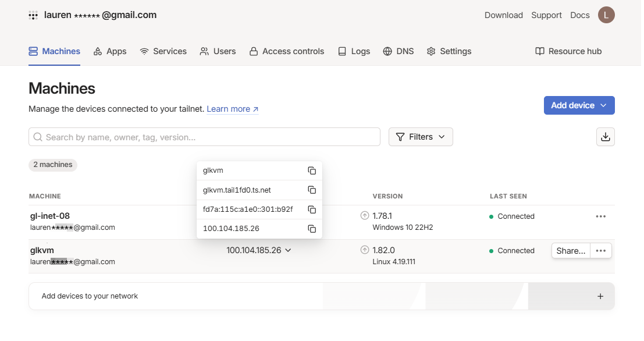This screenshot has width=644, height=341.
Task: Focus the machine search input field
Action: click(x=204, y=137)
